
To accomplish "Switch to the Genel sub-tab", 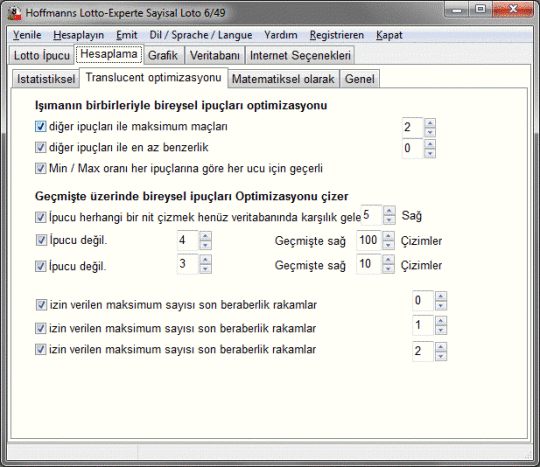I will [x=360, y=79].
